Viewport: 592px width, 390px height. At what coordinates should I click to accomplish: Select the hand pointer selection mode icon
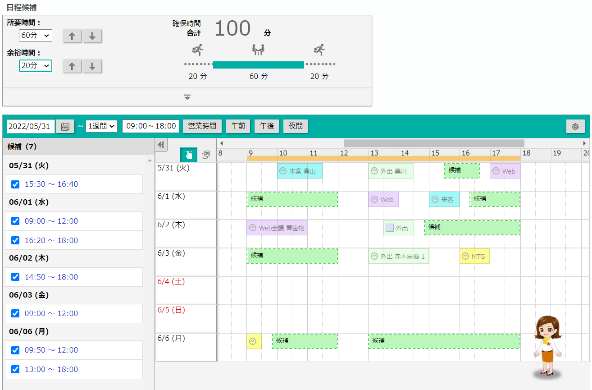188,154
